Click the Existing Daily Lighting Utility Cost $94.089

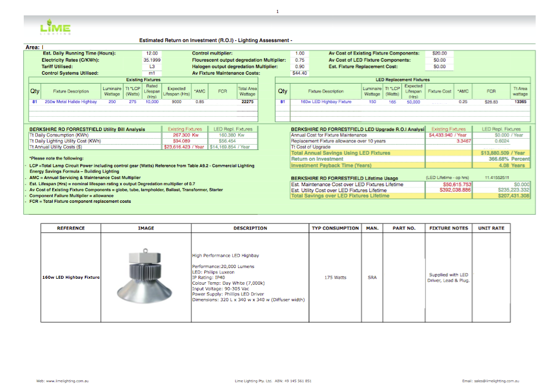click(182, 141)
